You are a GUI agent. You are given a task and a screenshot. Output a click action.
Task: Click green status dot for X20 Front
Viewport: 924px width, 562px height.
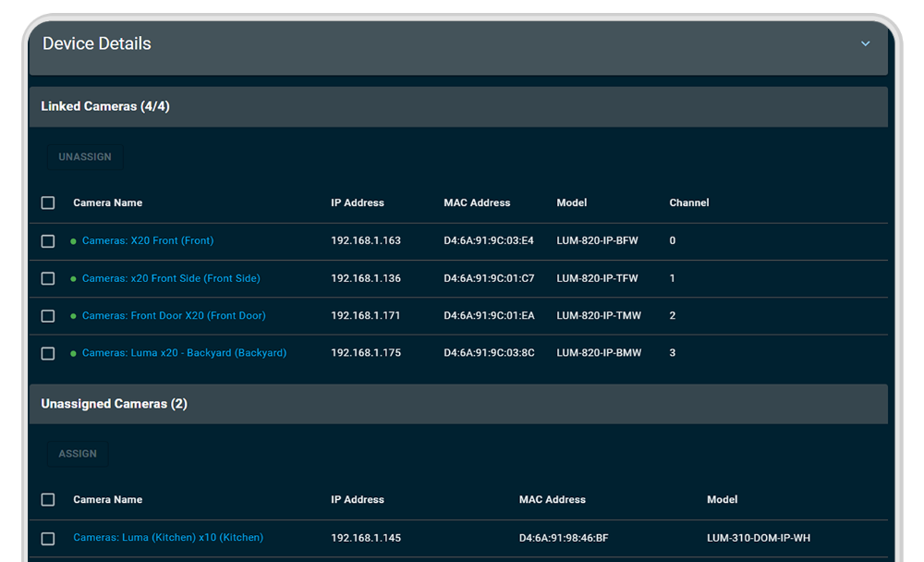(x=73, y=241)
